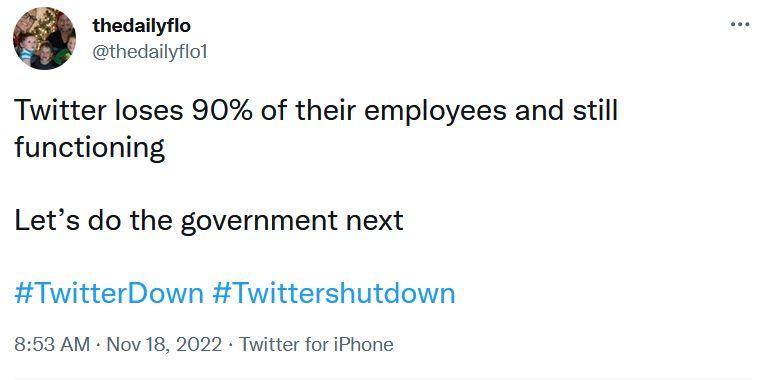Open the Twitter for iPhone source label
This screenshot has height=380, width=762.
click(316, 345)
